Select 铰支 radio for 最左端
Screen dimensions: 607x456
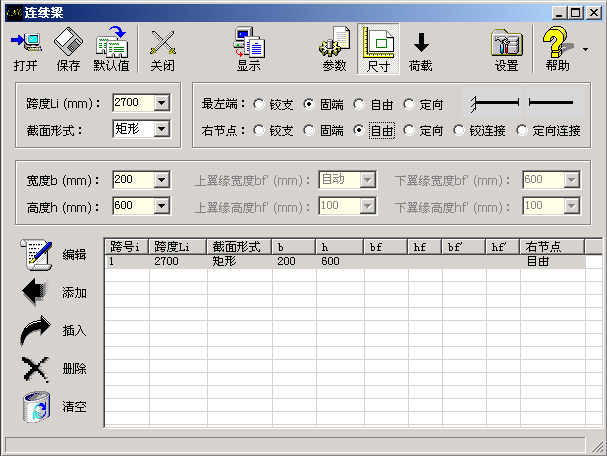coord(259,103)
